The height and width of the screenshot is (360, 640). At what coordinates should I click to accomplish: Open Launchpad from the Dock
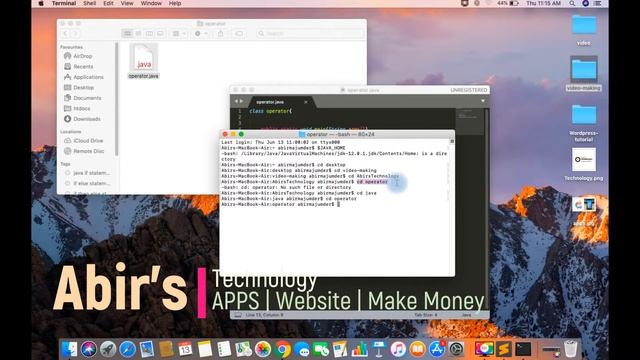(x=108, y=349)
